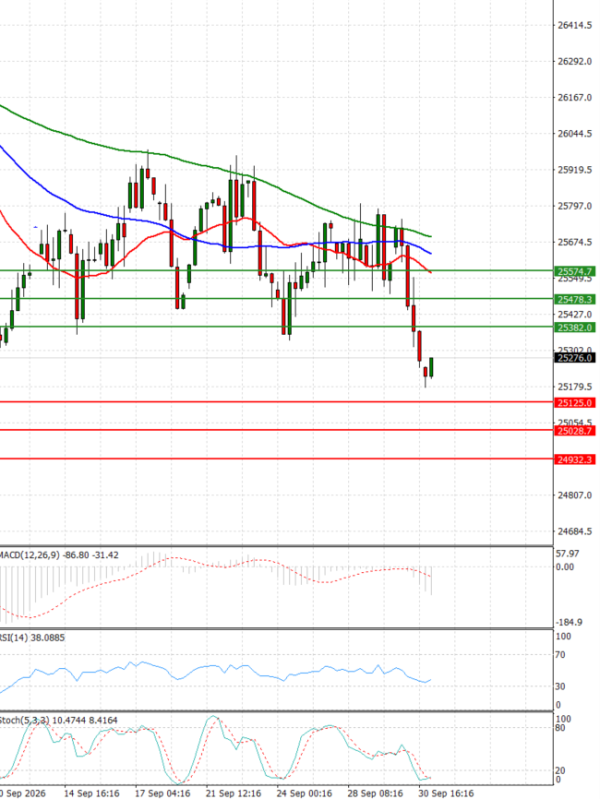The width and height of the screenshot is (600, 799).
Task: Click the last green candlestick on the chart
Action: (x=431, y=367)
